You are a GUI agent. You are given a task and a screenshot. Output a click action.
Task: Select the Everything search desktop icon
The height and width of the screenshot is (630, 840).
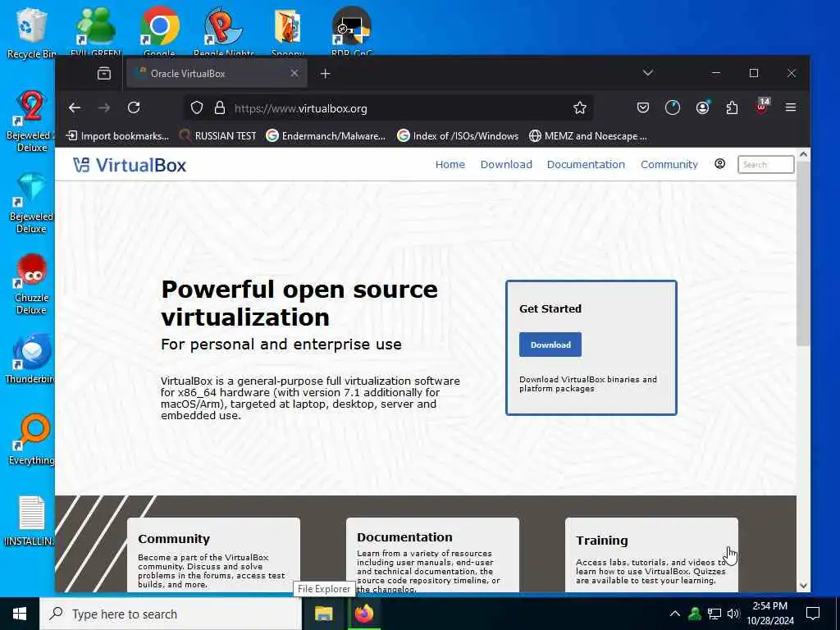click(x=31, y=440)
